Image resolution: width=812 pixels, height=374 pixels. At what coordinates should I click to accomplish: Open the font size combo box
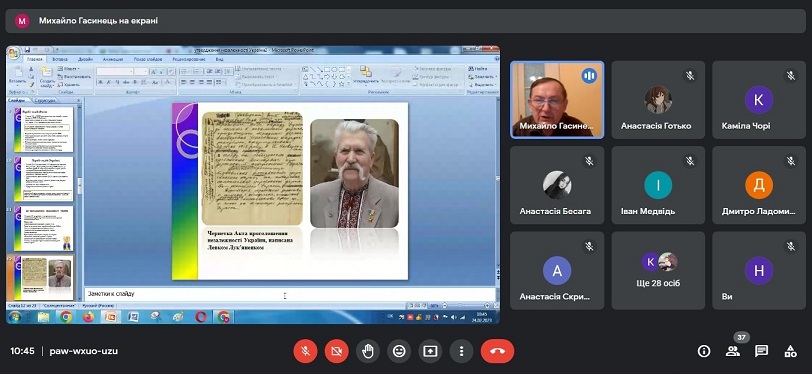tap(141, 71)
